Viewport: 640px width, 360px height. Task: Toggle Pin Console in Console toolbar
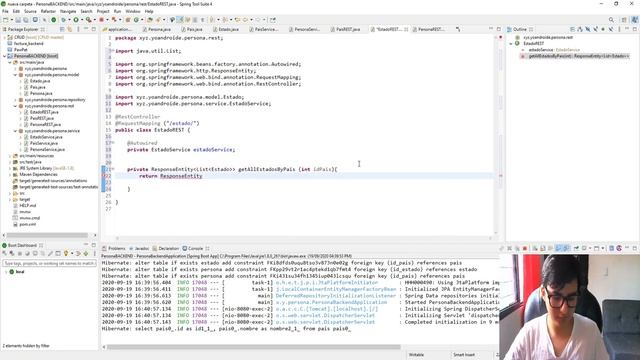(x=576, y=248)
